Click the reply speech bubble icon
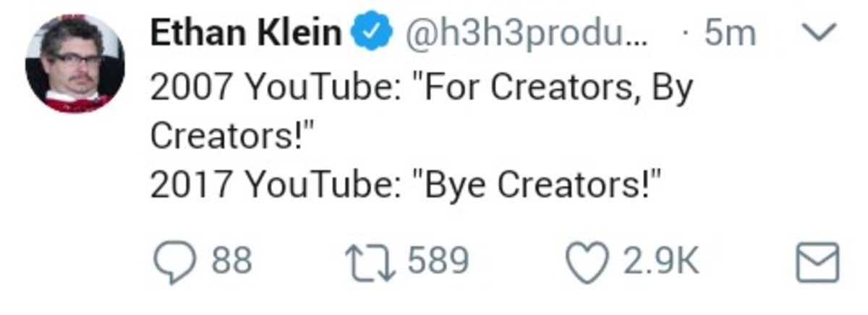The height and width of the screenshot is (315, 868). tap(175, 261)
